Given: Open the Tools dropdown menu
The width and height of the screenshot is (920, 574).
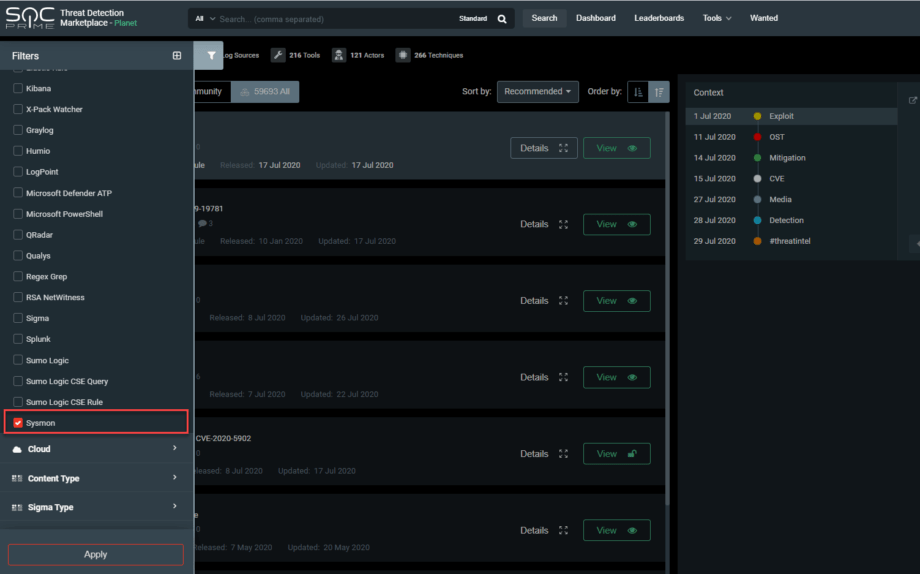Looking at the screenshot, I should coord(717,18).
